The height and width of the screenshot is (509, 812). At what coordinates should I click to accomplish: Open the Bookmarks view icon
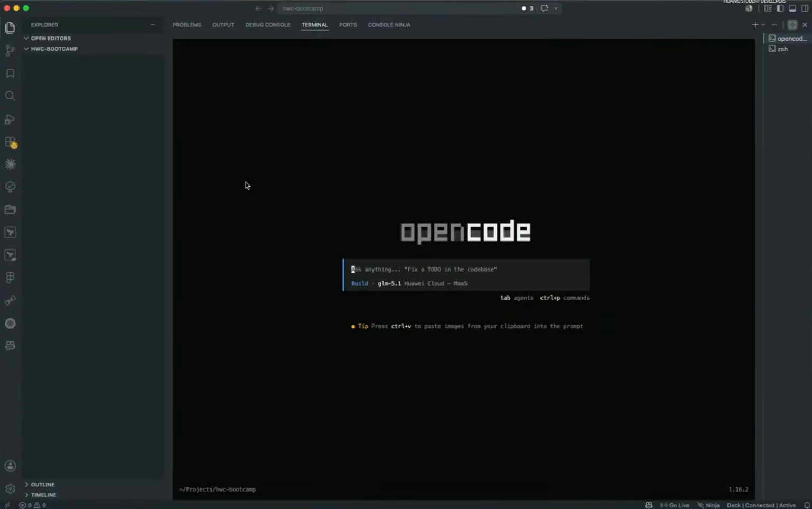click(x=10, y=73)
